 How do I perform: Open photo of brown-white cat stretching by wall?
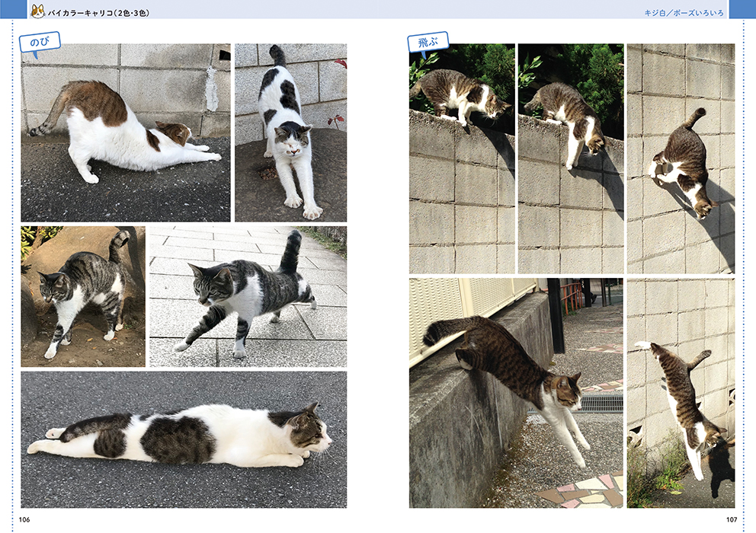tap(125, 132)
